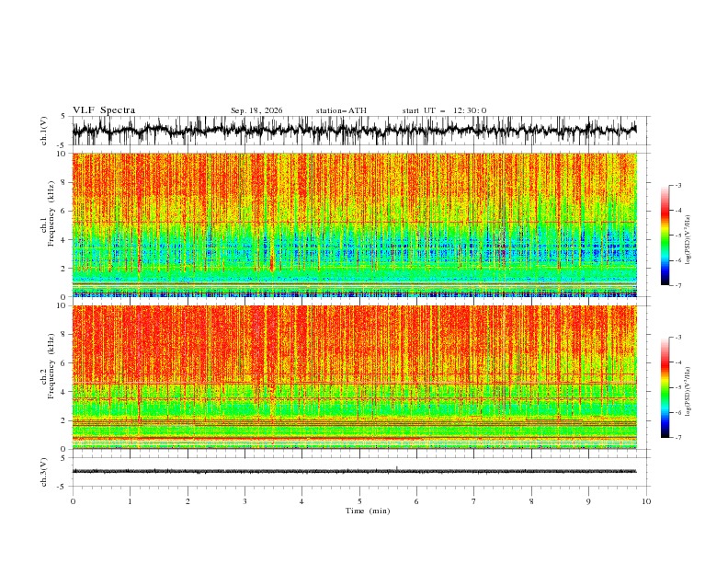Click the ch.3(V) axis label

(x=44, y=472)
